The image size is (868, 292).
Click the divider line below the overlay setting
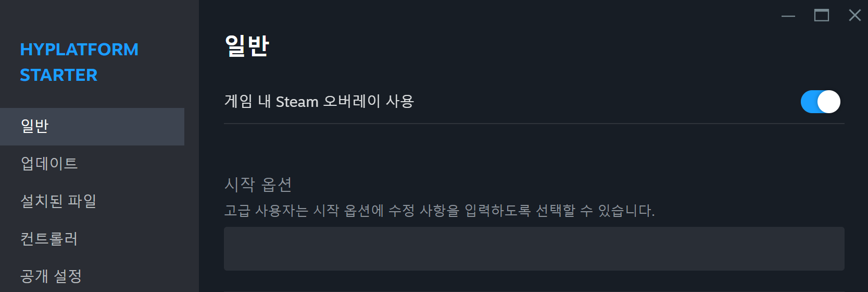[534, 124]
